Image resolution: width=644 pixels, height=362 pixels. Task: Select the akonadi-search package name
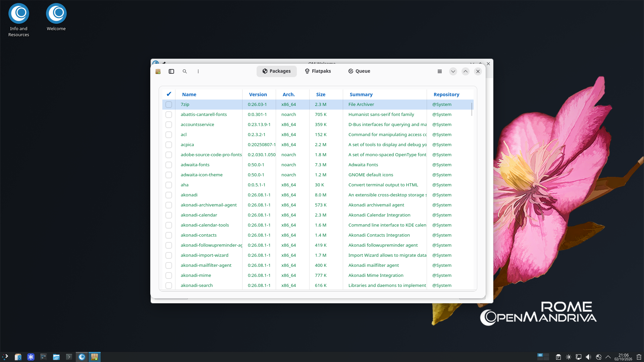click(x=197, y=286)
